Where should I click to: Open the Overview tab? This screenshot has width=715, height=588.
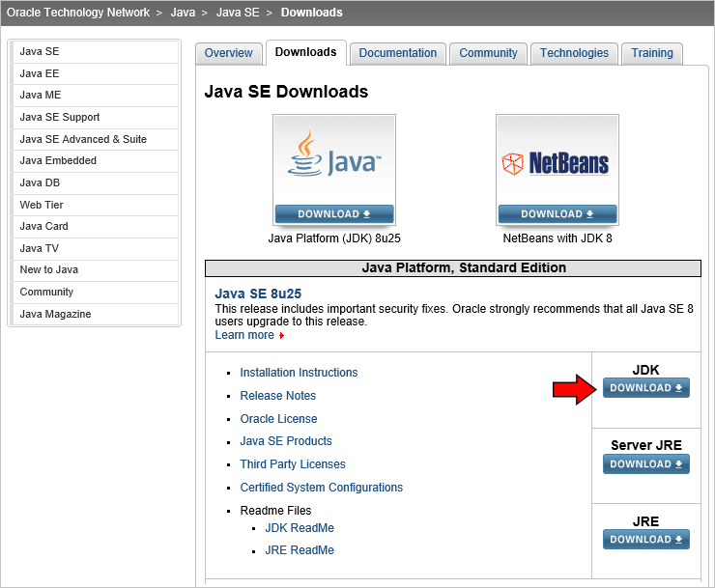point(228,53)
